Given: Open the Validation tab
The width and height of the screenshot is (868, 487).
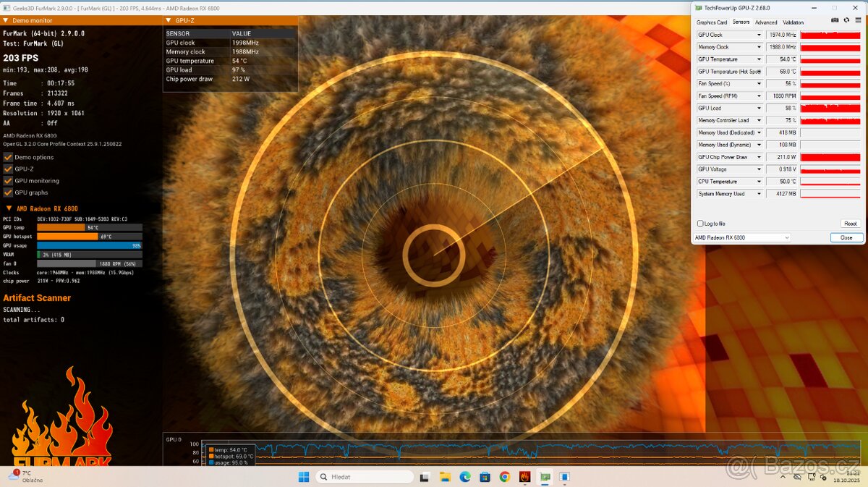Looking at the screenshot, I should (793, 22).
